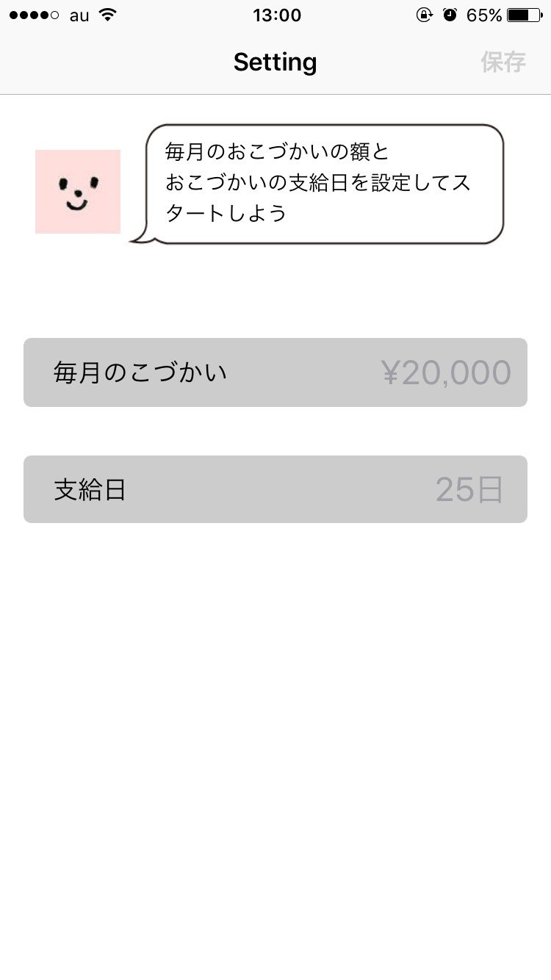
Task: Tap the cellular signal strength dots
Action: (x=34, y=15)
